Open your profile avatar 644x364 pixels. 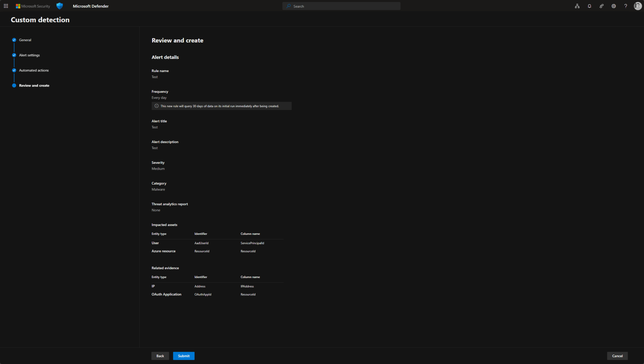pyautogui.click(x=637, y=6)
